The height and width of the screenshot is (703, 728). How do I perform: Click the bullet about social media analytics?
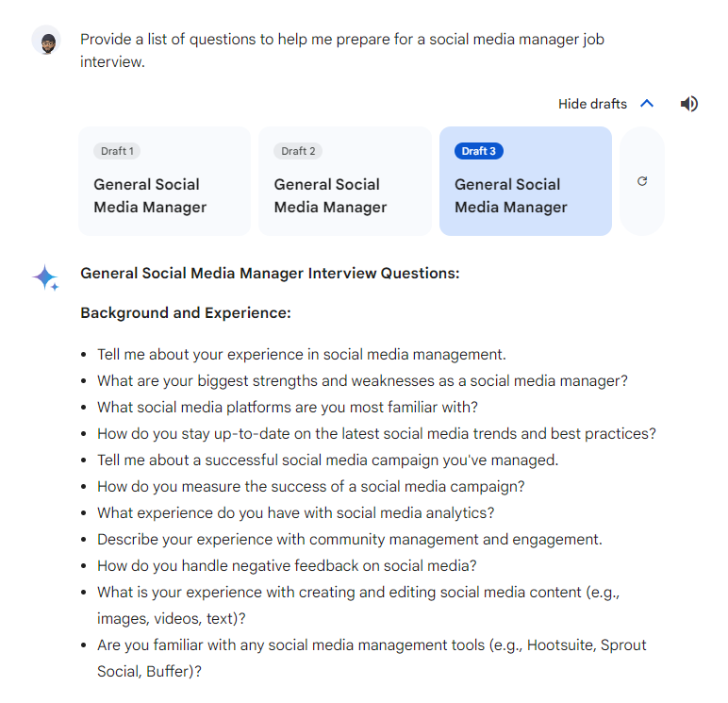(x=295, y=513)
